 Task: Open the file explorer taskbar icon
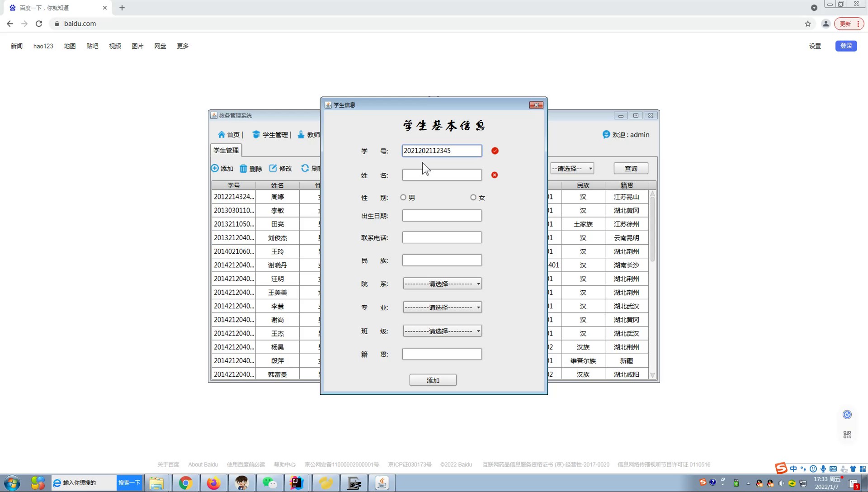156,483
